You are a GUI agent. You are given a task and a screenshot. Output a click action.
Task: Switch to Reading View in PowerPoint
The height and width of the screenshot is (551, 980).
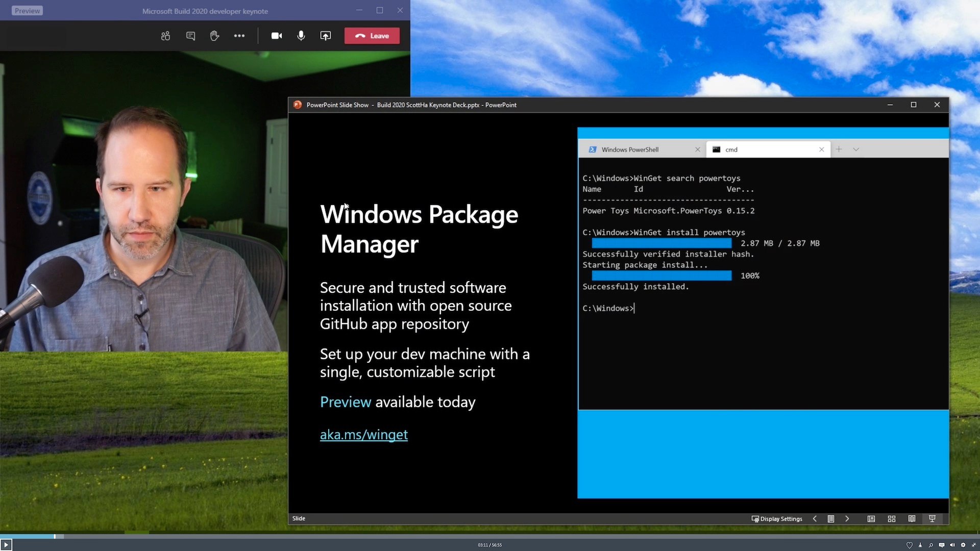coord(912,519)
